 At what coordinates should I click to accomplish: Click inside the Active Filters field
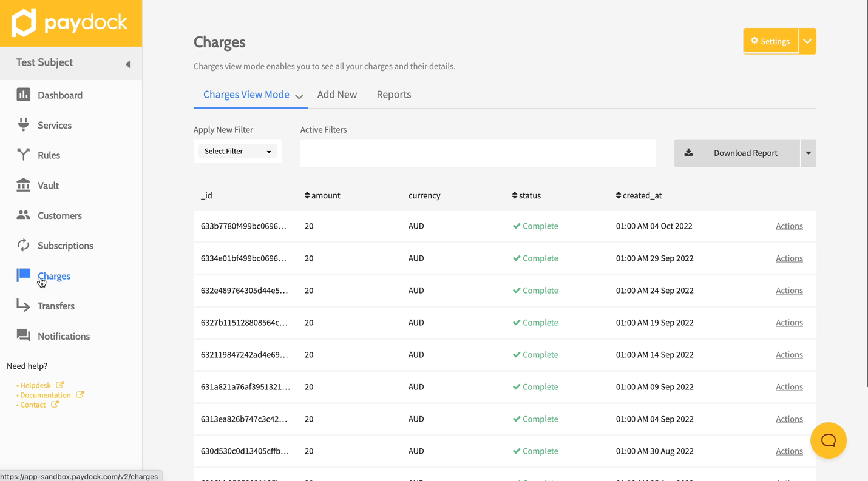click(x=478, y=153)
